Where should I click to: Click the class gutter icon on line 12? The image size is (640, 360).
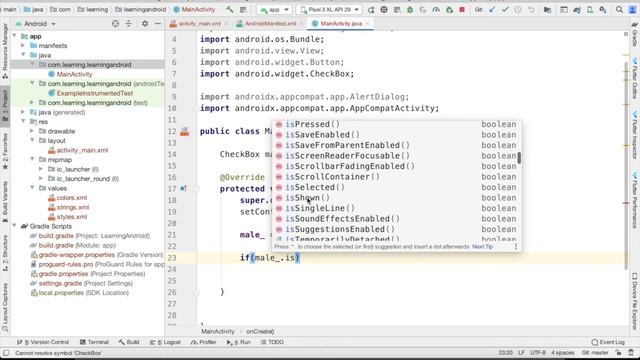[x=184, y=131]
